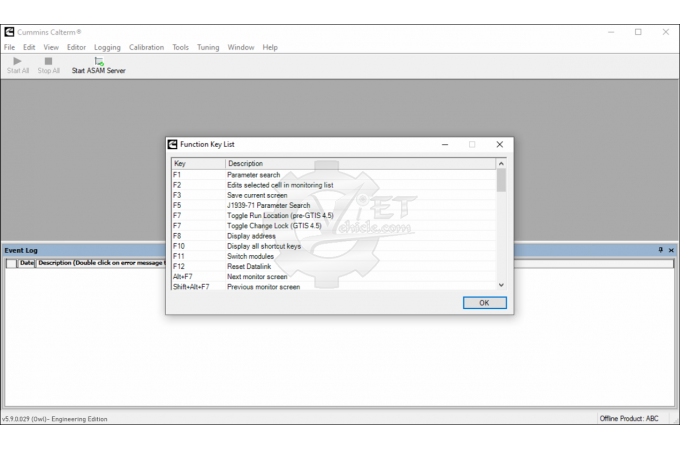Open the Edit menu
The height and width of the screenshot is (450, 680).
click(x=29, y=47)
